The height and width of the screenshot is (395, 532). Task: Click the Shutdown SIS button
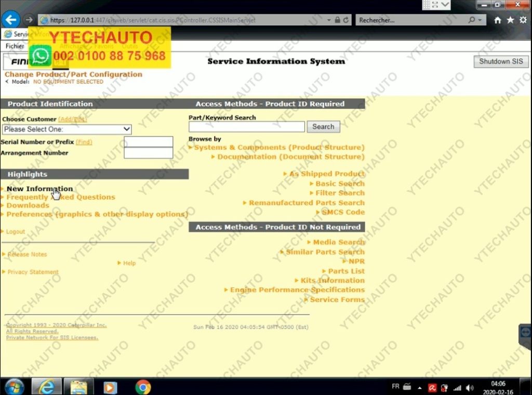pos(501,61)
